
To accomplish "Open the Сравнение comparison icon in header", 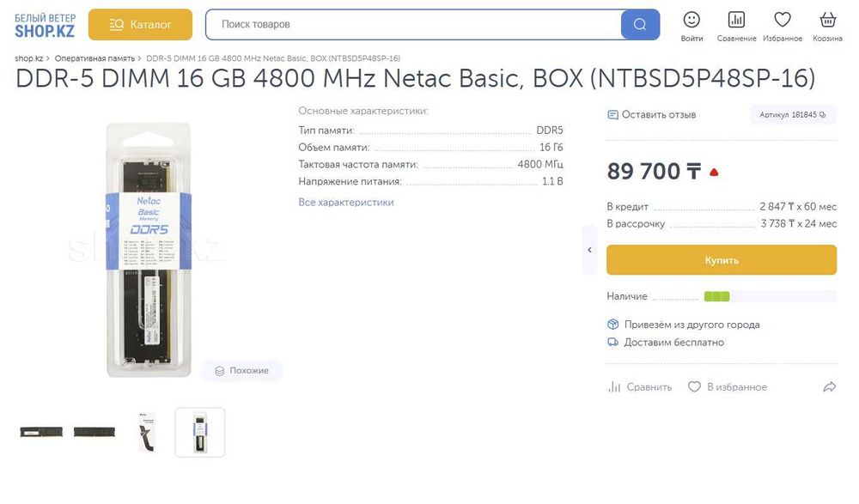I will (736, 27).
